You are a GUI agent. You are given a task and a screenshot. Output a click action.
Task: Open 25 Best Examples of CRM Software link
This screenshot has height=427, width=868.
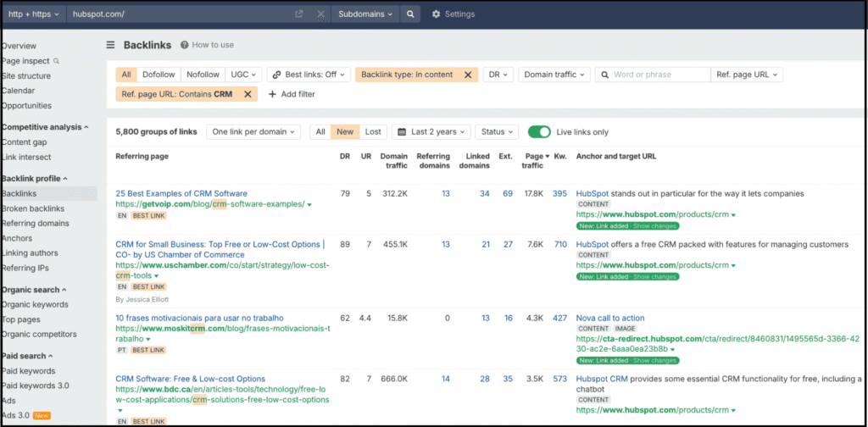(x=181, y=193)
